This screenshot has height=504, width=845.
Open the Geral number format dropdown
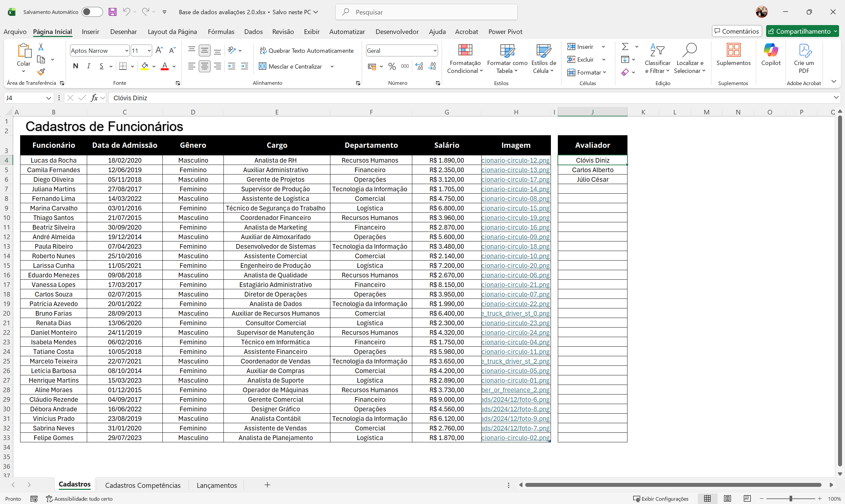click(435, 50)
